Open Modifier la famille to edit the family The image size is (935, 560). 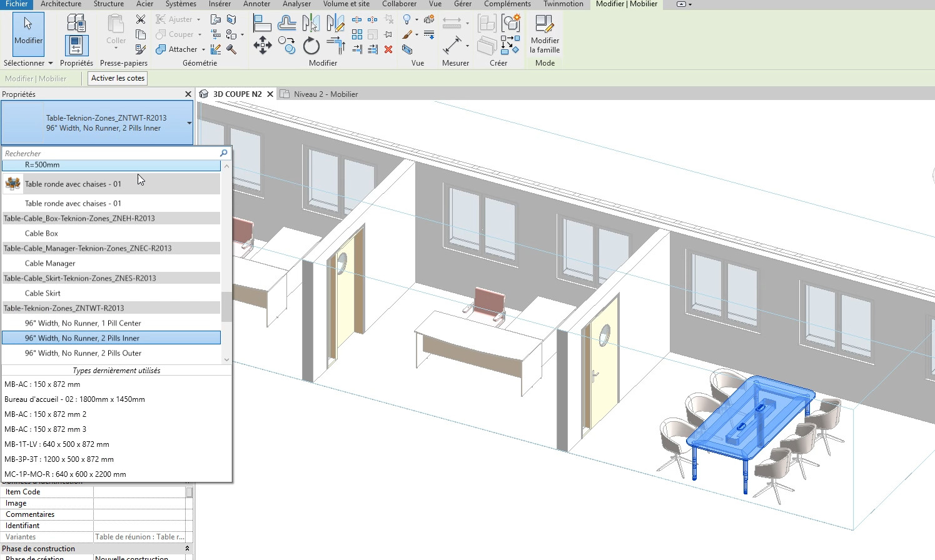pyautogui.click(x=544, y=35)
